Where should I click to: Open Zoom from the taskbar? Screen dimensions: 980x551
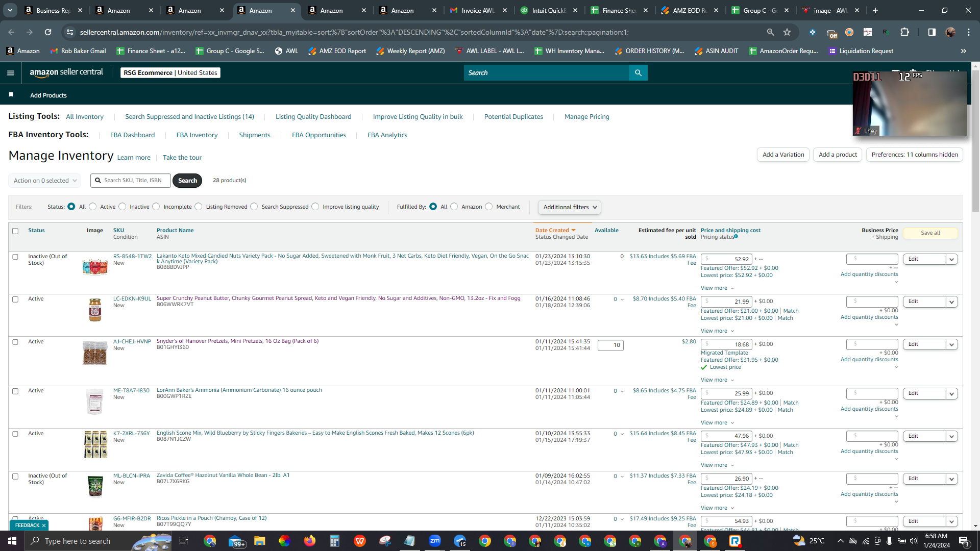pyautogui.click(x=435, y=541)
